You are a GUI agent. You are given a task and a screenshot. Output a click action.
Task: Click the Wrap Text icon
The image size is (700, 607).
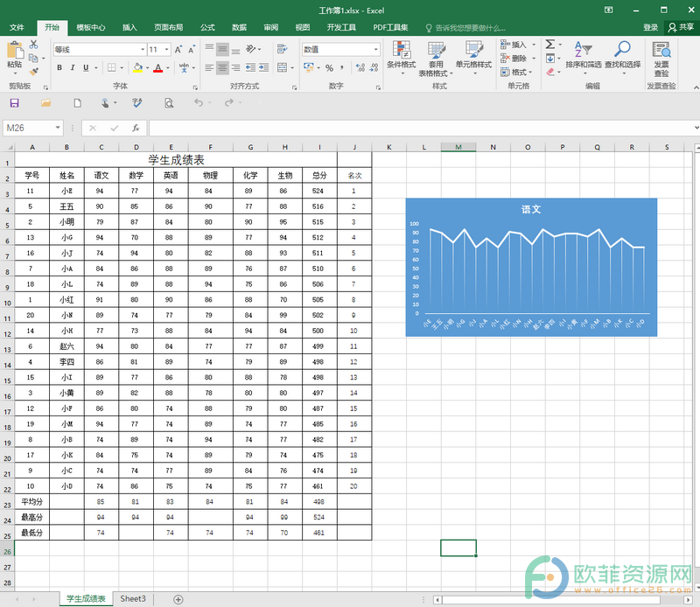(x=282, y=49)
